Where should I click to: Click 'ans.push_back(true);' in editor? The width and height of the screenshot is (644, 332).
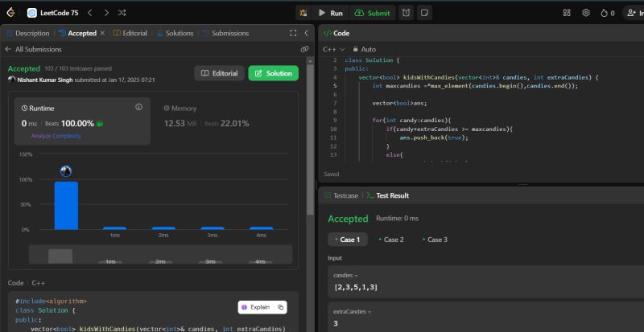[434, 137]
